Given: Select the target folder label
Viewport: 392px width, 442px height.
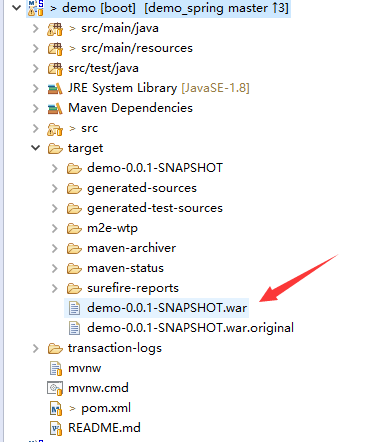Looking at the screenshot, I should [85, 148].
